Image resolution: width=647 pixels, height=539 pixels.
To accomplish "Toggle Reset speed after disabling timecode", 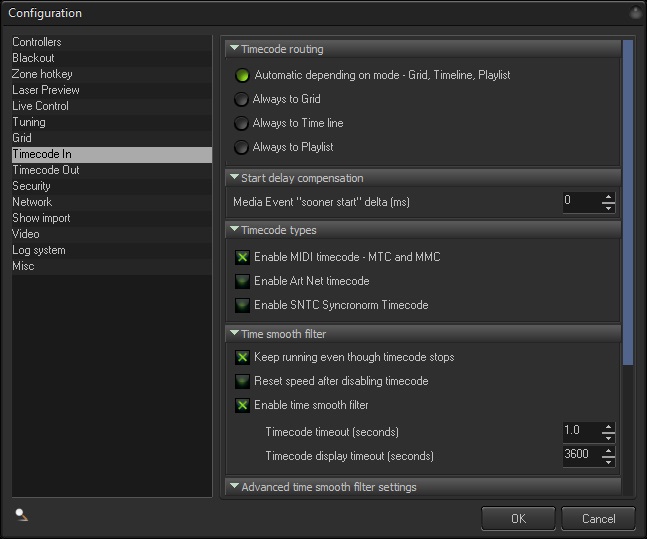I will (242, 381).
